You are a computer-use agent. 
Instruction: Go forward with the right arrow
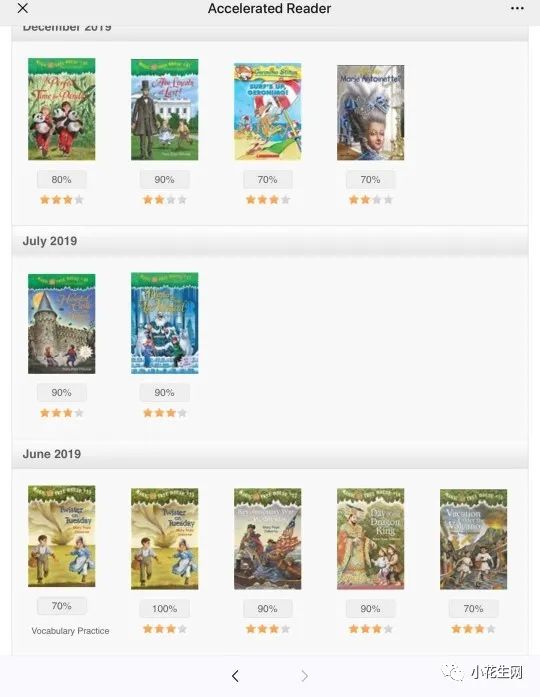(304, 676)
